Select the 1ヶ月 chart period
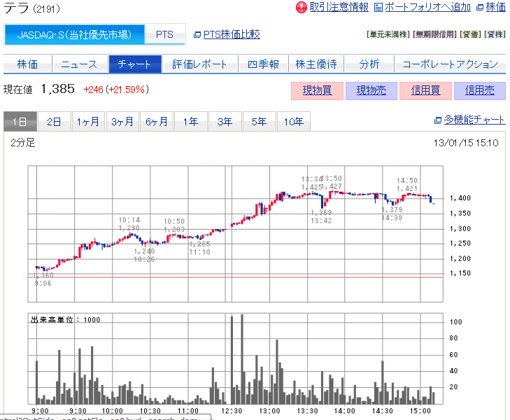 (88, 122)
